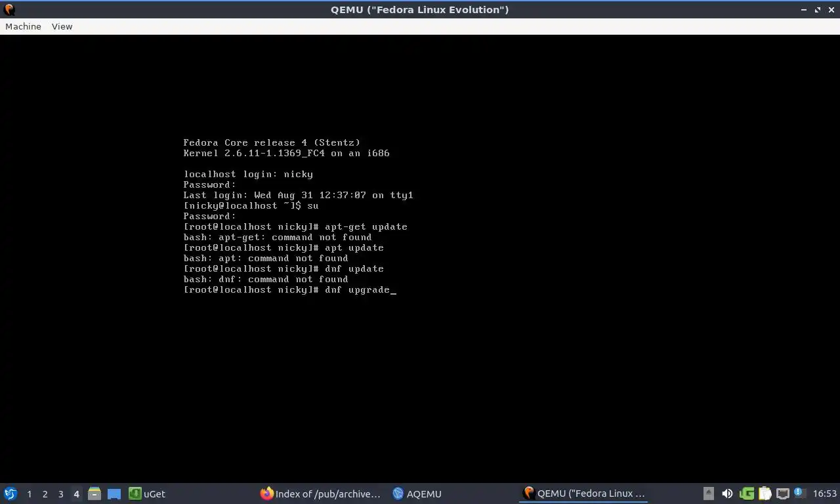Close the QEMU window

(x=831, y=9)
